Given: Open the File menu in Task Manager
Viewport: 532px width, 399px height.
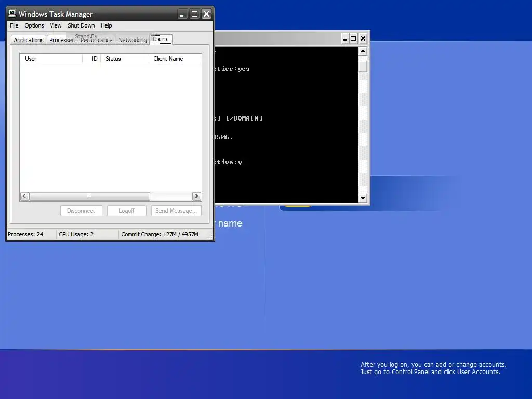Looking at the screenshot, I should click(14, 25).
